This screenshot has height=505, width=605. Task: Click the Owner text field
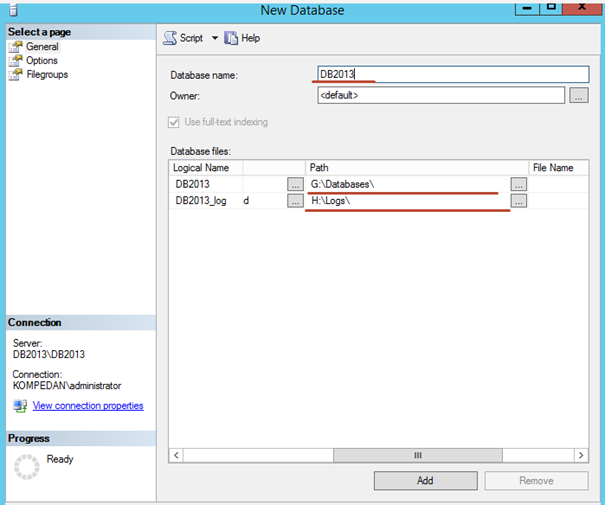[x=440, y=96]
